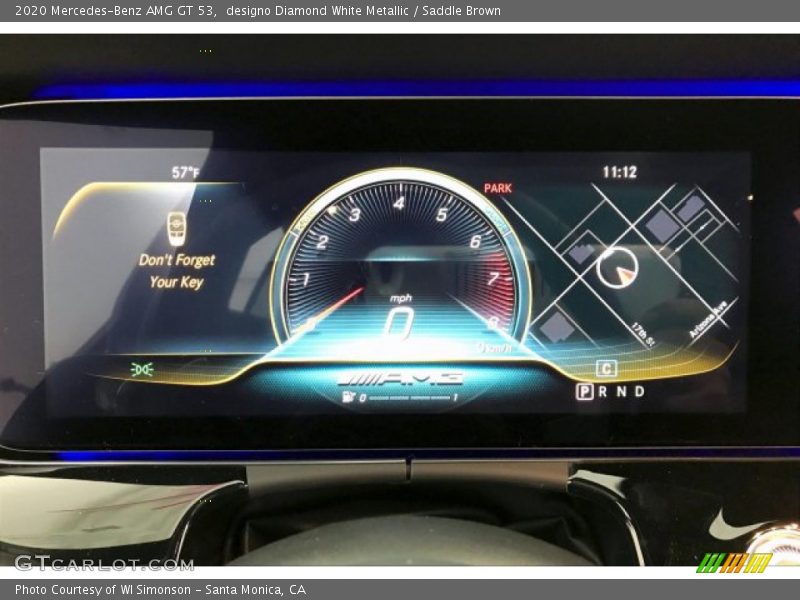Click the green parking lights indicator
This screenshot has width=800, height=600.
pyautogui.click(x=142, y=369)
